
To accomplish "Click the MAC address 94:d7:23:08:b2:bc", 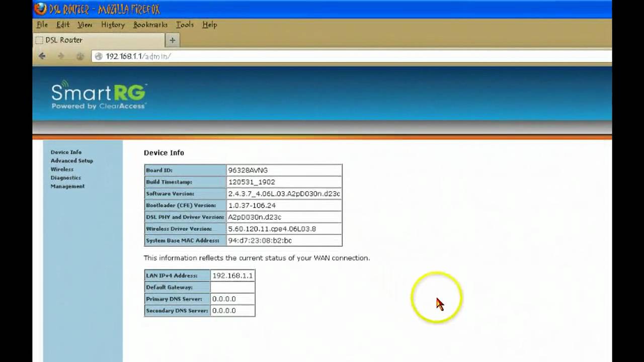I will [x=260, y=241].
